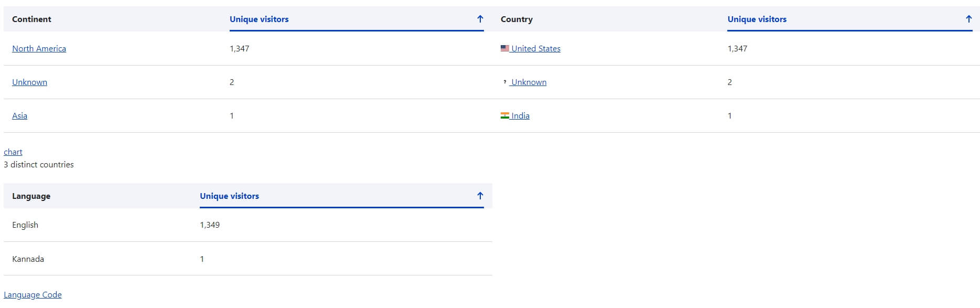Open the Asia continent link
Image resolution: width=980 pixels, height=308 pixels.
point(19,116)
